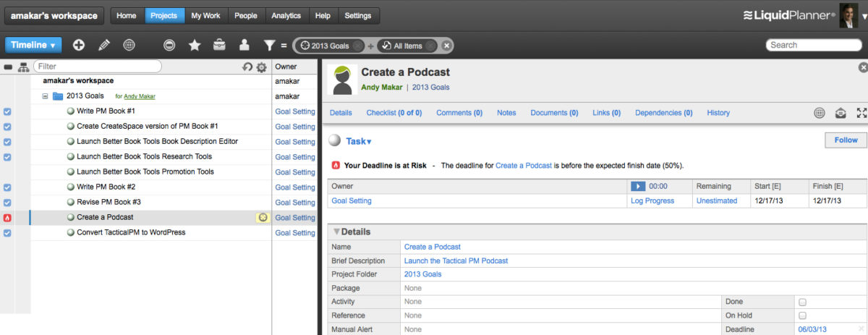Toggle checkbox for Convert TacticalPM to WordPress
The image size is (868, 335).
7,233
